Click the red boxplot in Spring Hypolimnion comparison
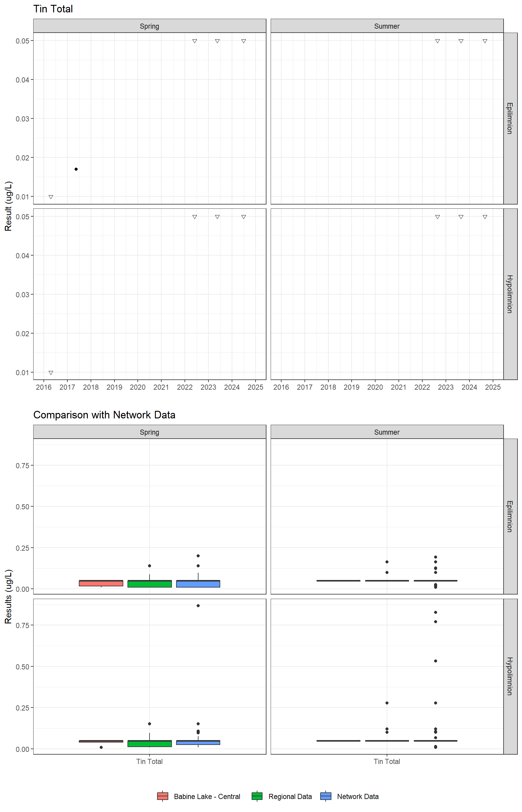The width and height of the screenshot is (522, 812). [x=101, y=741]
